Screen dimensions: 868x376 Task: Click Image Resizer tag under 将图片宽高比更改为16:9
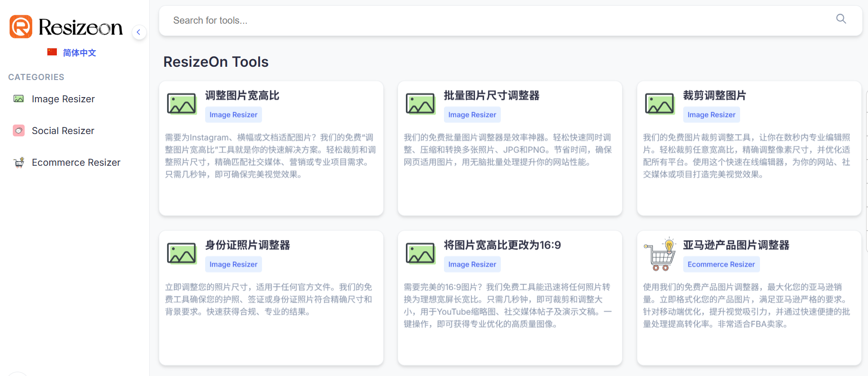(472, 264)
